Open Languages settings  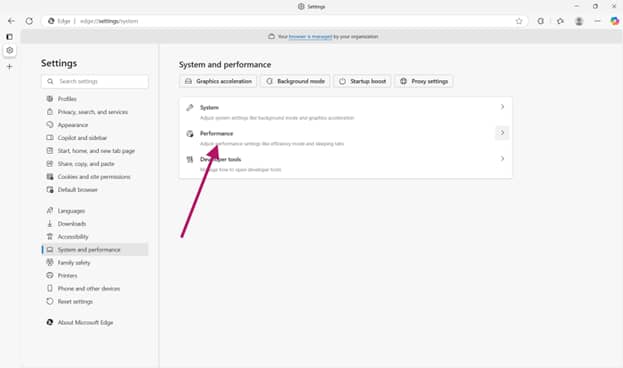[x=95, y=211]
